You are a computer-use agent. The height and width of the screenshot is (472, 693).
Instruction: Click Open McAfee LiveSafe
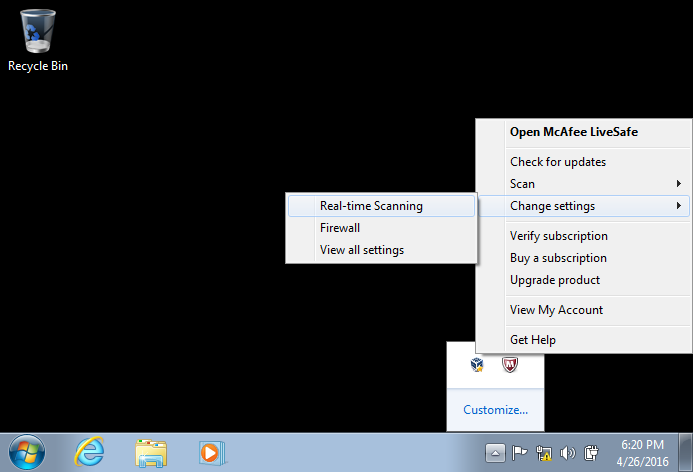click(584, 132)
